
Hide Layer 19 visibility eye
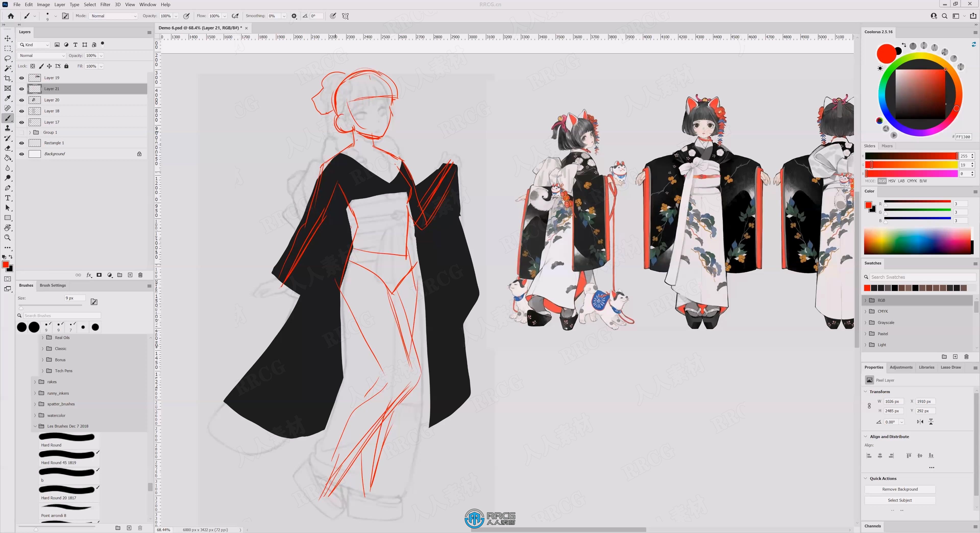tap(22, 78)
